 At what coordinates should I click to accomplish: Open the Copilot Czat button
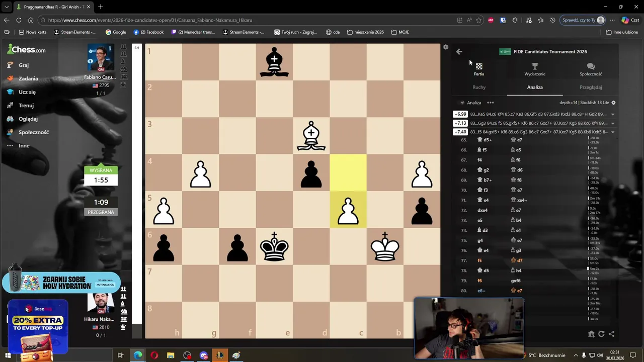tap(630, 20)
